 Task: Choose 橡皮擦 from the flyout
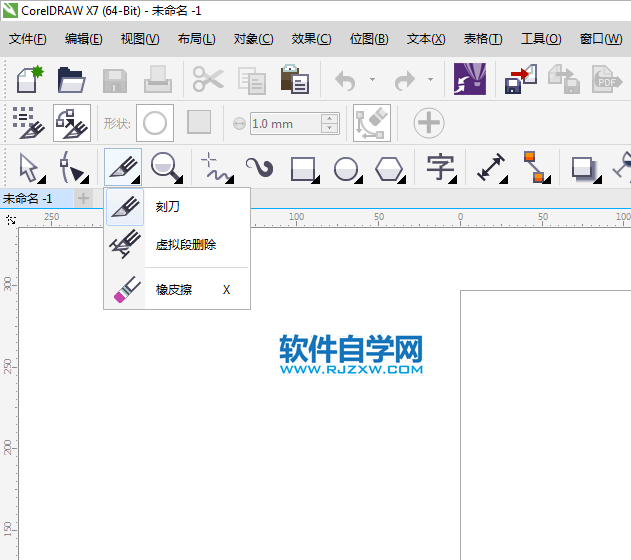tap(177, 290)
